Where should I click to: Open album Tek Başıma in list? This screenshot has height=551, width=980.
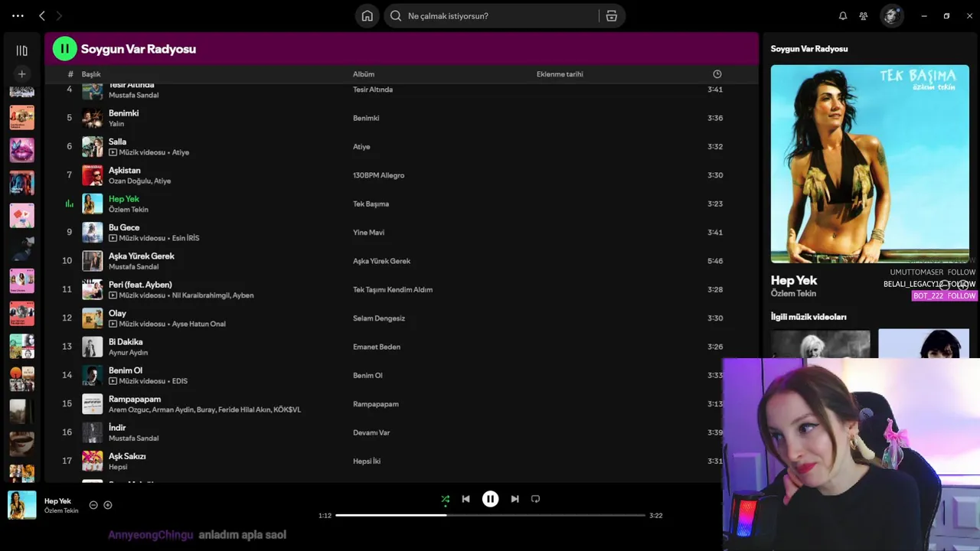pyautogui.click(x=371, y=204)
